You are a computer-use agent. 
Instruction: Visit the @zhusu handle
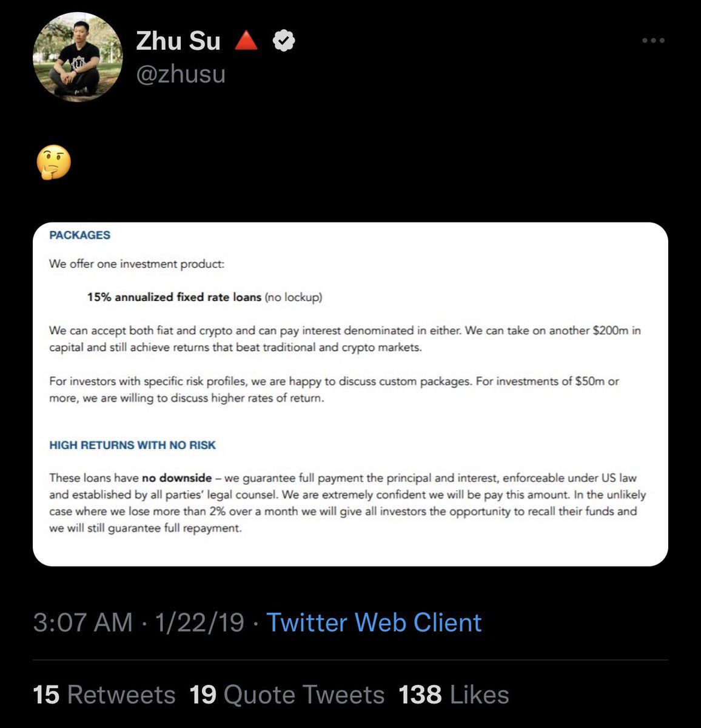point(181,74)
